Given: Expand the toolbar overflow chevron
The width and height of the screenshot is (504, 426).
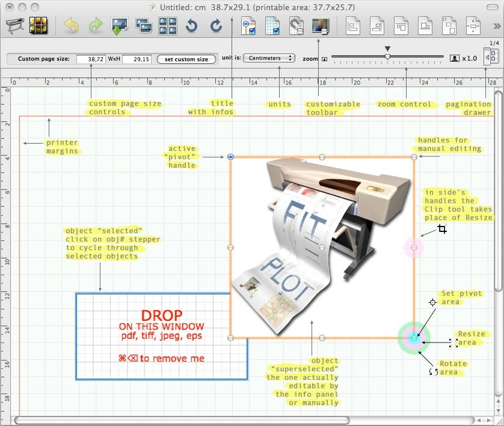Looking at the screenshot, I should 496,26.
